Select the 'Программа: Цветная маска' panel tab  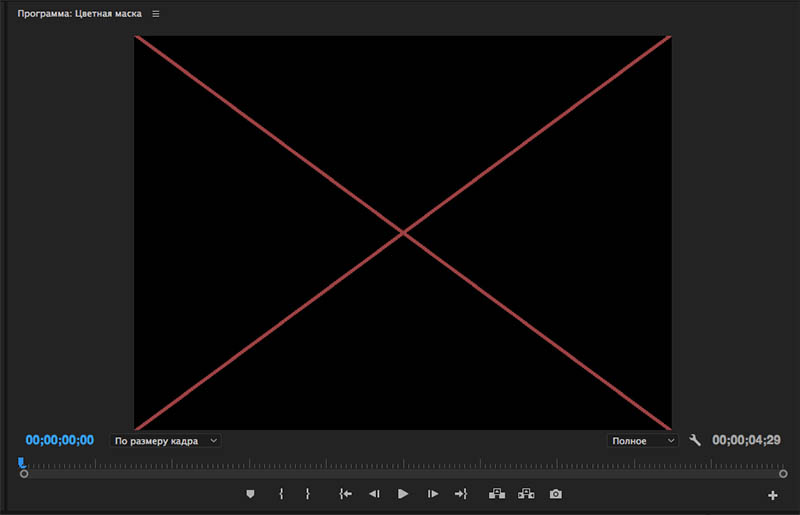coord(80,14)
